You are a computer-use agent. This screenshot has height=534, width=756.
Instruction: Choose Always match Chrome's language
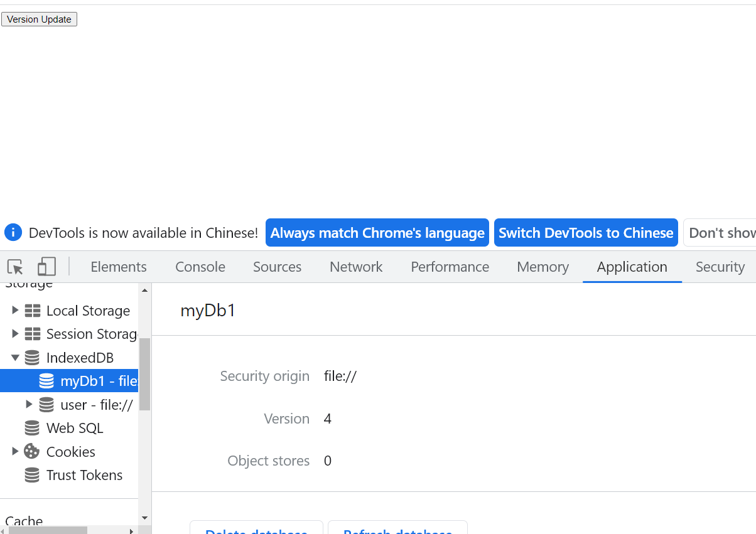[377, 233]
